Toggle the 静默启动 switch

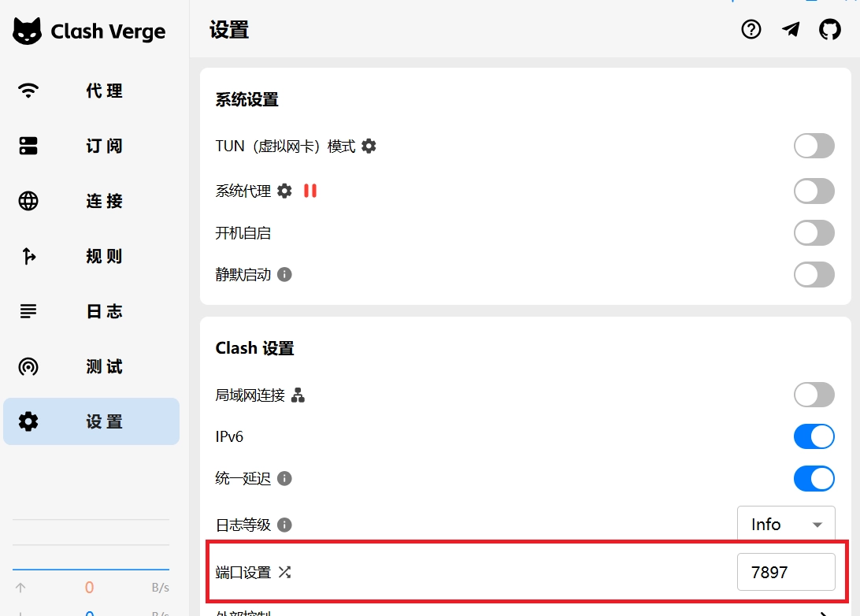tap(814, 274)
